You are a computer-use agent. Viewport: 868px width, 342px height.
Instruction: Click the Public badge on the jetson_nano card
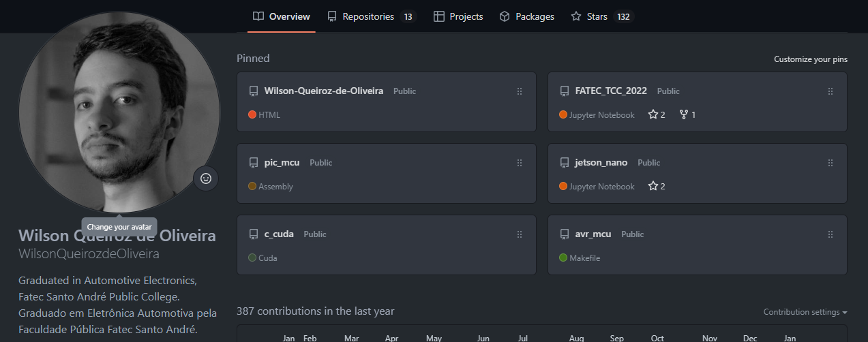(x=649, y=162)
